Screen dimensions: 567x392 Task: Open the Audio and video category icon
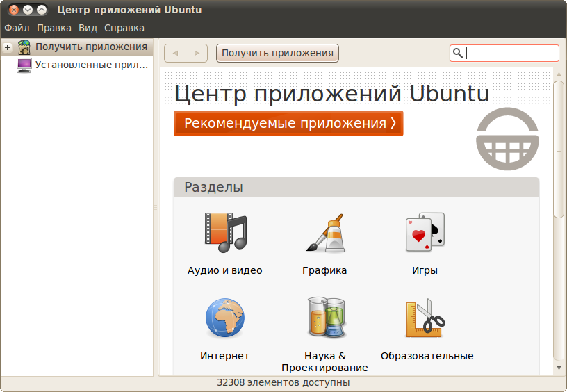tap(225, 233)
